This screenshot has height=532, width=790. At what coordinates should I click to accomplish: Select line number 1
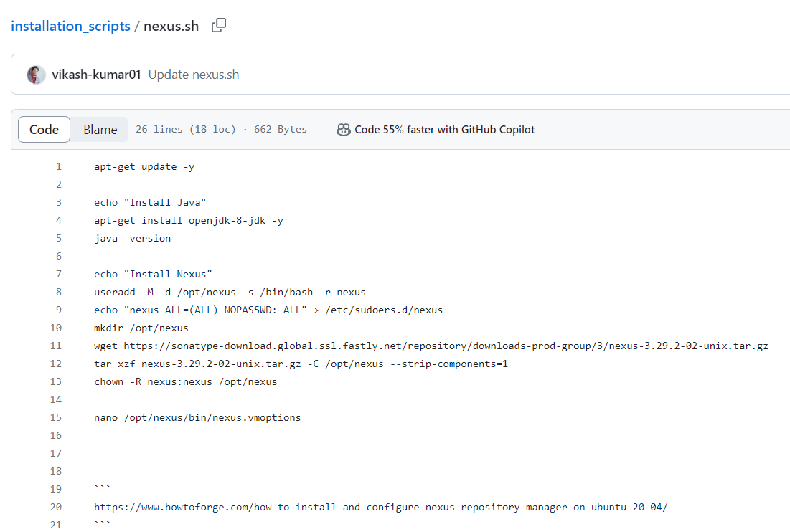[x=58, y=166]
